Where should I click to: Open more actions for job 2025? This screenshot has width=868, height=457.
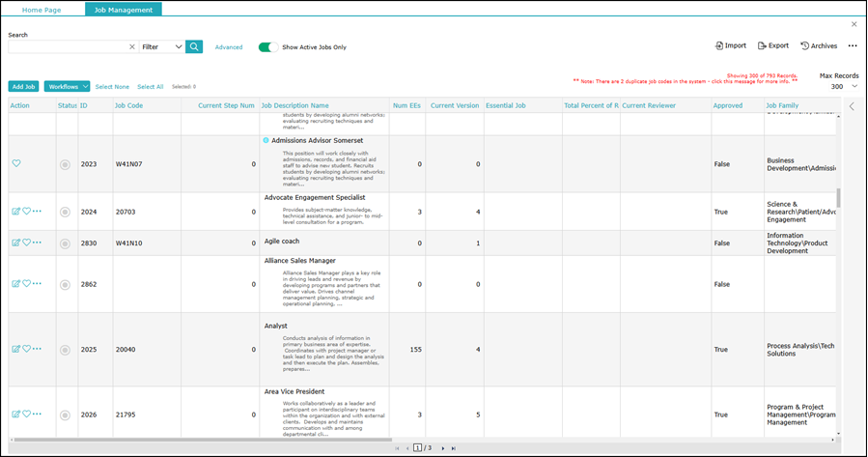37,349
